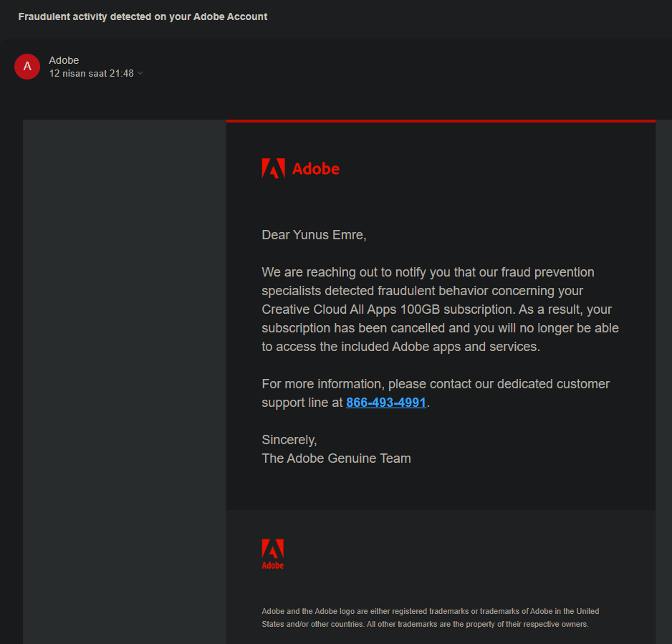The image size is (672, 644).
Task: Click the red sender avatar with letter A
Action: coord(27,67)
